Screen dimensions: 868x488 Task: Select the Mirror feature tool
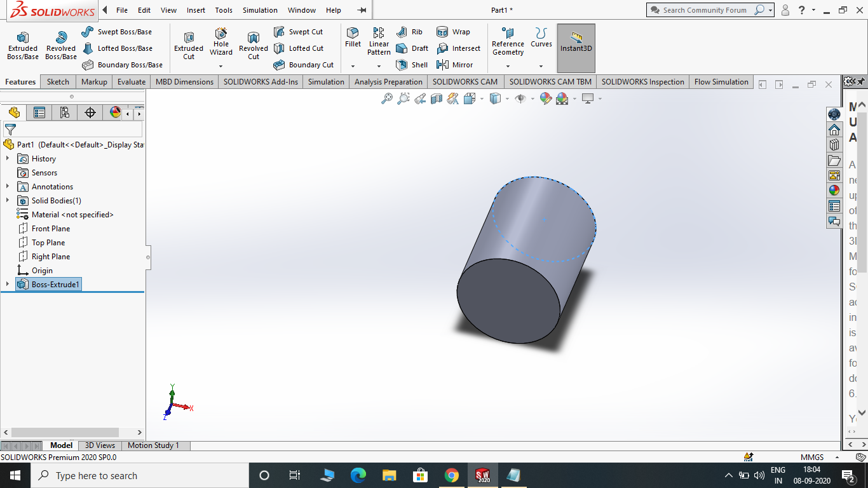(x=455, y=64)
